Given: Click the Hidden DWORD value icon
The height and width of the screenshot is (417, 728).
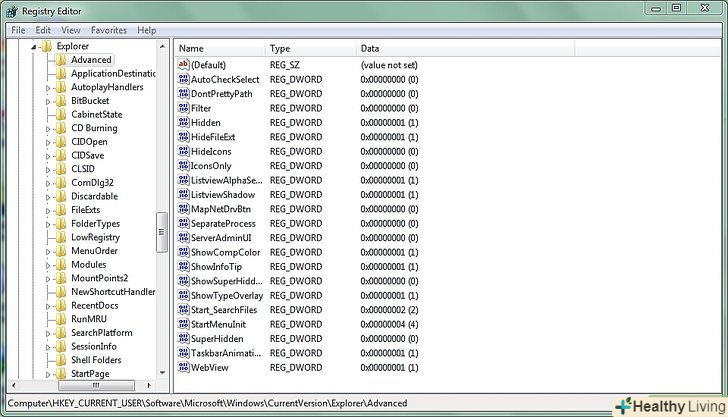Looking at the screenshot, I should 183,122.
